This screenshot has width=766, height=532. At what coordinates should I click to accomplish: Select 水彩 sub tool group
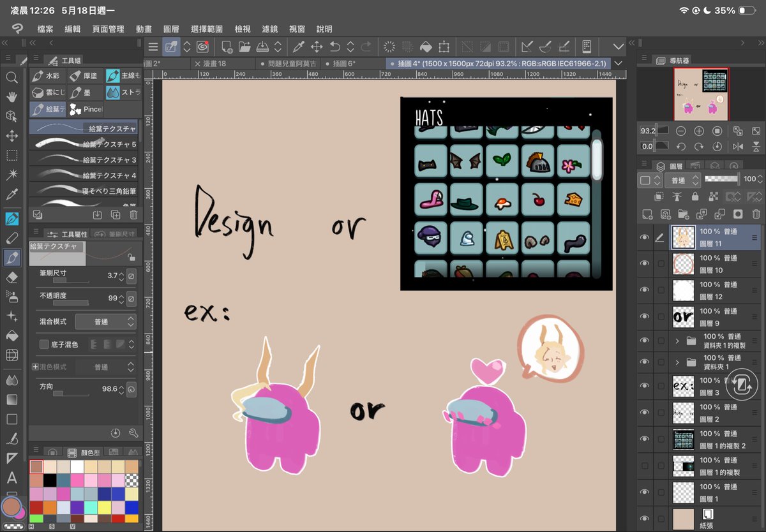[x=47, y=76]
